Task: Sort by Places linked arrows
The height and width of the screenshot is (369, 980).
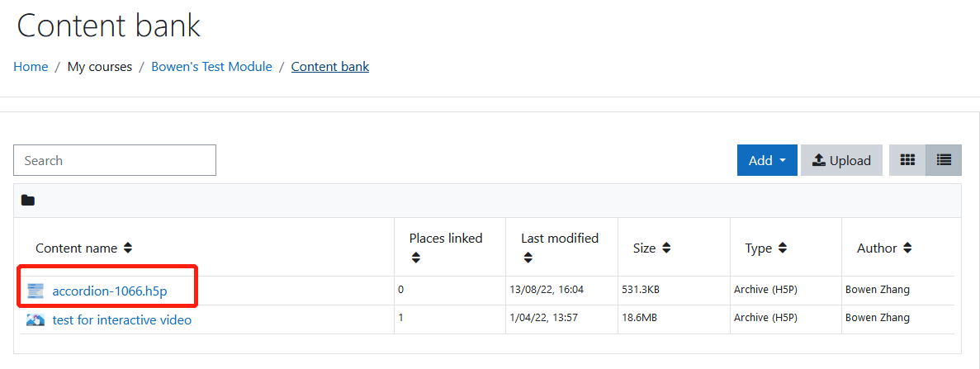Action: tap(415, 258)
